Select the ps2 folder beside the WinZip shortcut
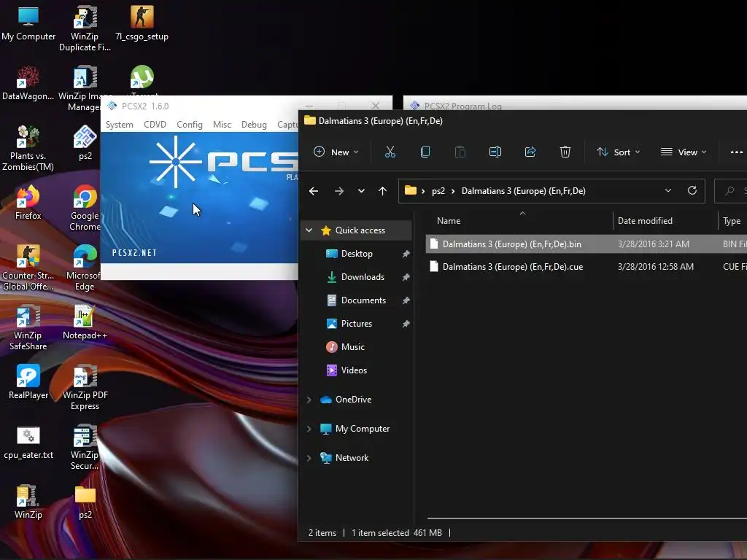Screen dimensions: 747x560 85,502
